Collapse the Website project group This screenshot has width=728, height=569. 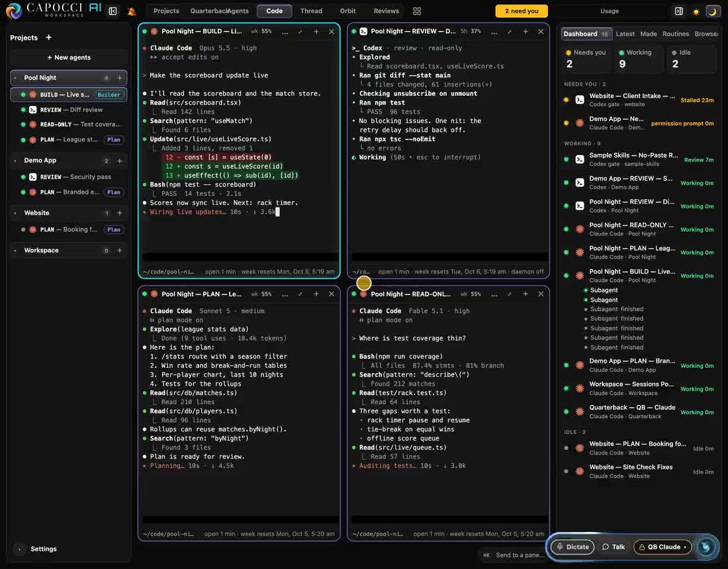(x=15, y=213)
